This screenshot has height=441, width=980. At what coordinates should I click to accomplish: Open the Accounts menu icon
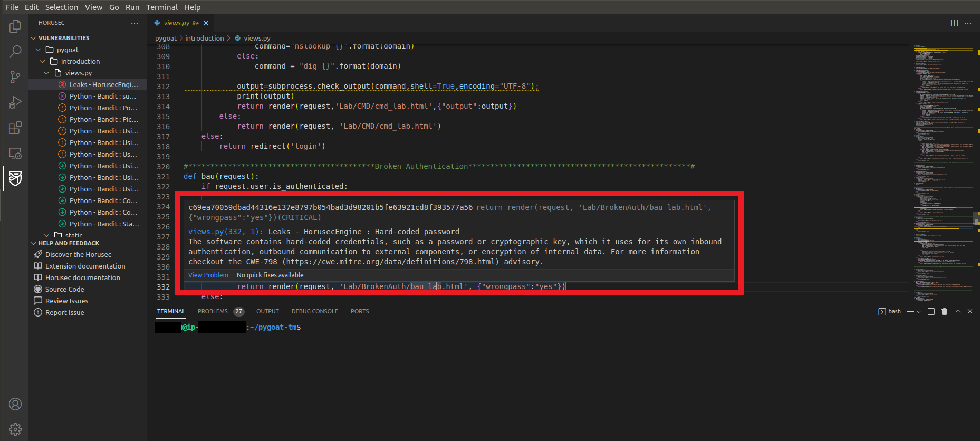[15, 404]
